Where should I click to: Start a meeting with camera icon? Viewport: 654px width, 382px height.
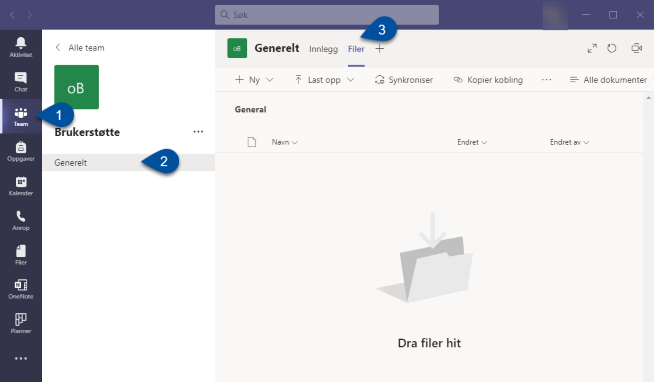pyautogui.click(x=636, y=48)
